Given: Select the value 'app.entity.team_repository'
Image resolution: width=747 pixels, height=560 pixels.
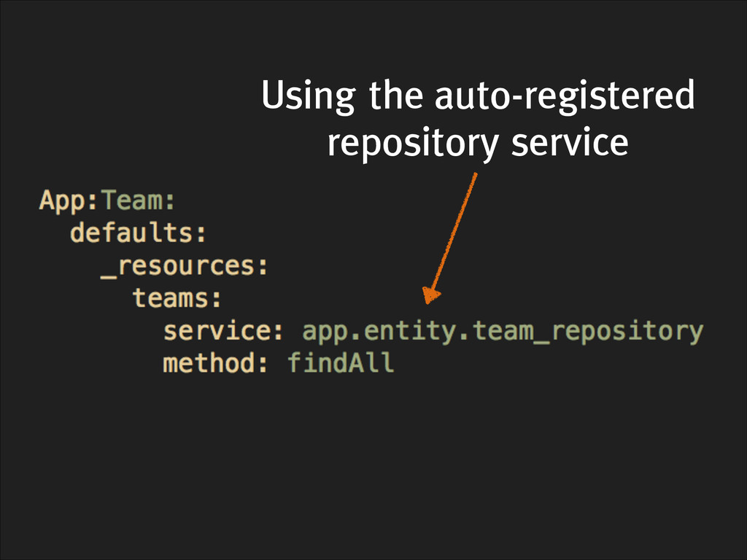Looking at the screenshot, I should point(503,332).
